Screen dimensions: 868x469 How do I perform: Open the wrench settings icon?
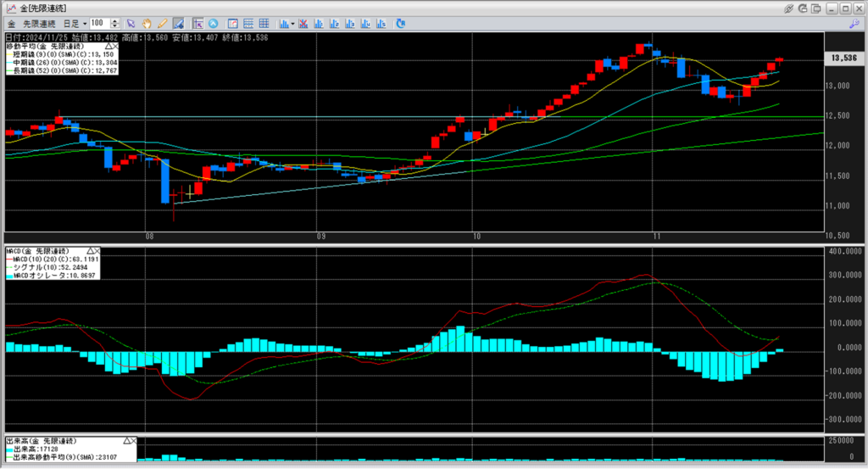[854, 23]
